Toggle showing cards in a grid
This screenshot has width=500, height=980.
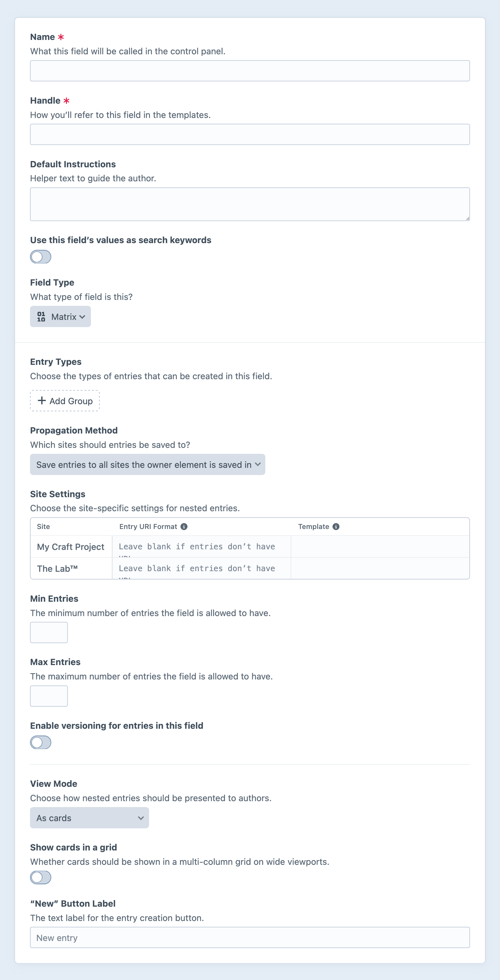pos(41,877)
